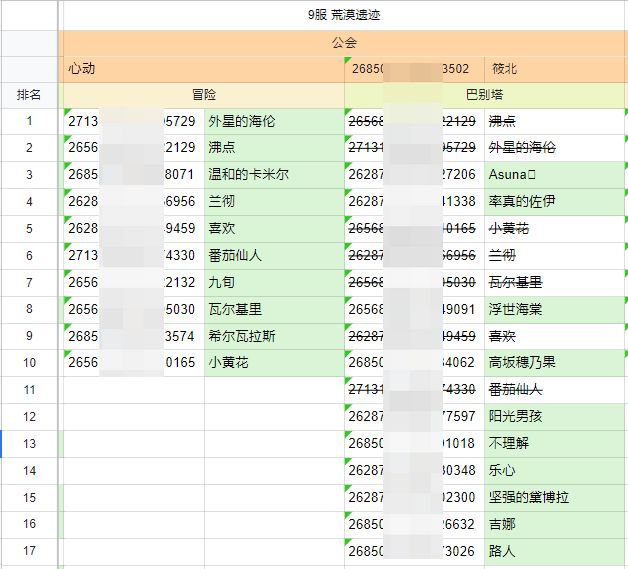Viewport: 628px width, 569px height.
Task: Click name cell '温和的卡米尔'
Action: (274, 175)
